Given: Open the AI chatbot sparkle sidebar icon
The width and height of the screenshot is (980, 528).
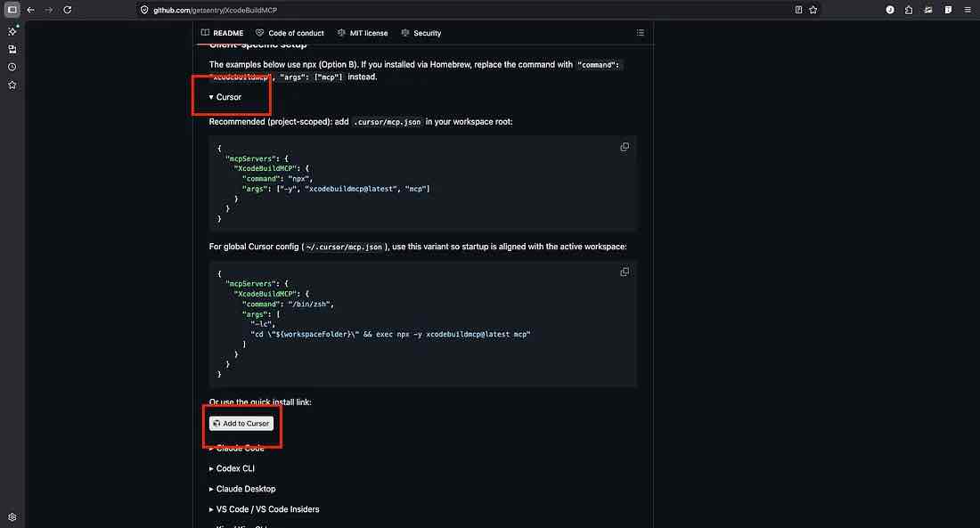Looking at the screenshot, I should 12,30.
